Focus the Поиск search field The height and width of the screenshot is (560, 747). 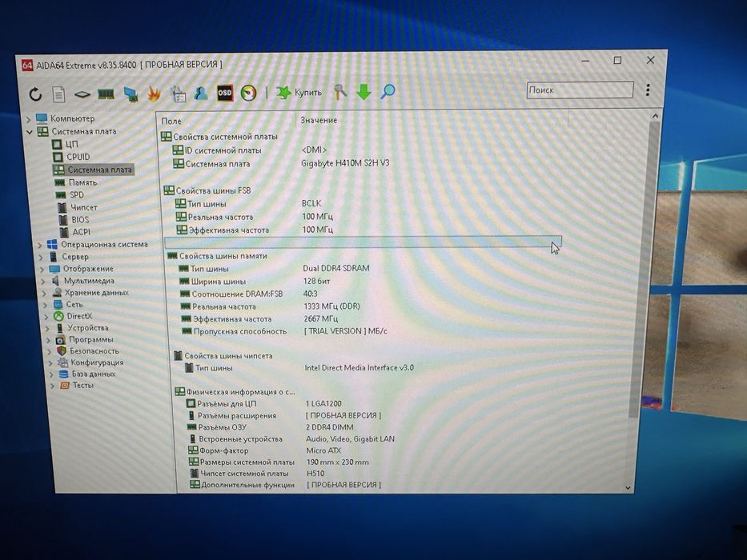(x=580, y=90)
